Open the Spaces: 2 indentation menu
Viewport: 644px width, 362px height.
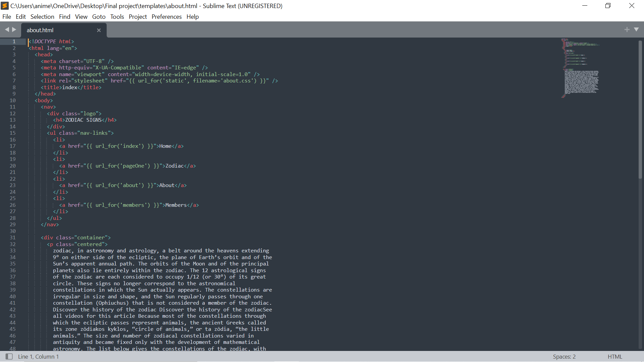pyautogui.click(x=564, y=357)
